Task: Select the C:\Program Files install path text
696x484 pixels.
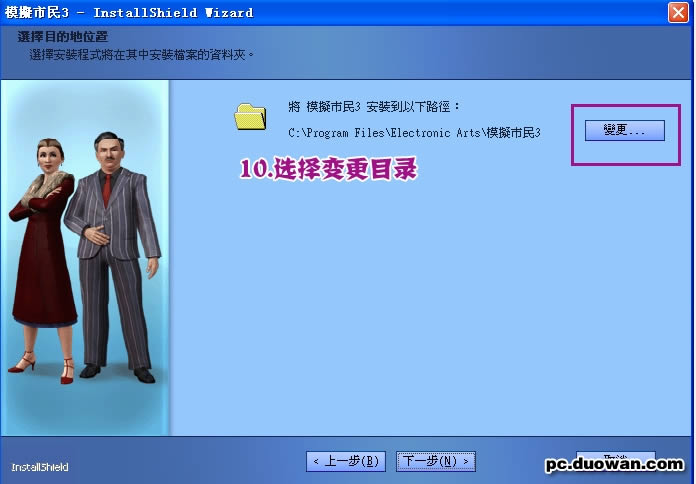Action: 414,132
